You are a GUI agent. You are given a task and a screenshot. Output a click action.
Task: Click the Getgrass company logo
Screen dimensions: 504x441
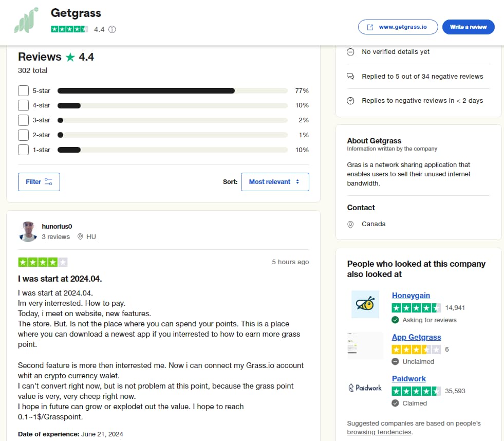pyautogui.click(x=26, y=21)
